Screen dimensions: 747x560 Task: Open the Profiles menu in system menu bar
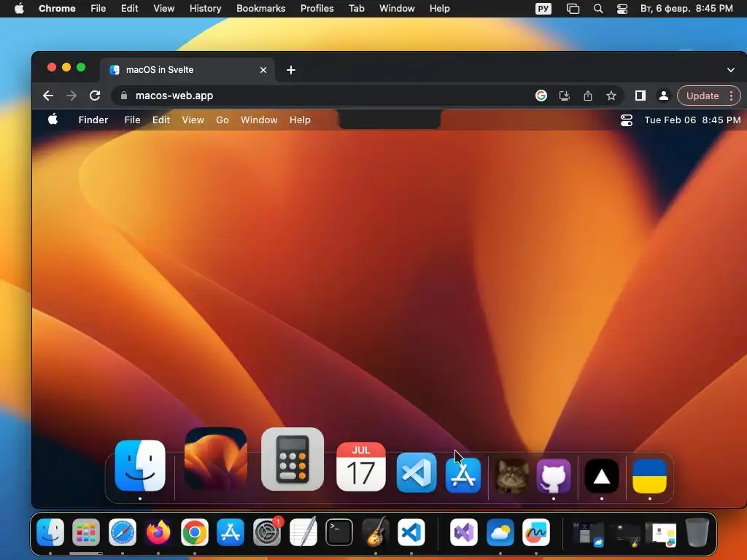tap(317, 9)
